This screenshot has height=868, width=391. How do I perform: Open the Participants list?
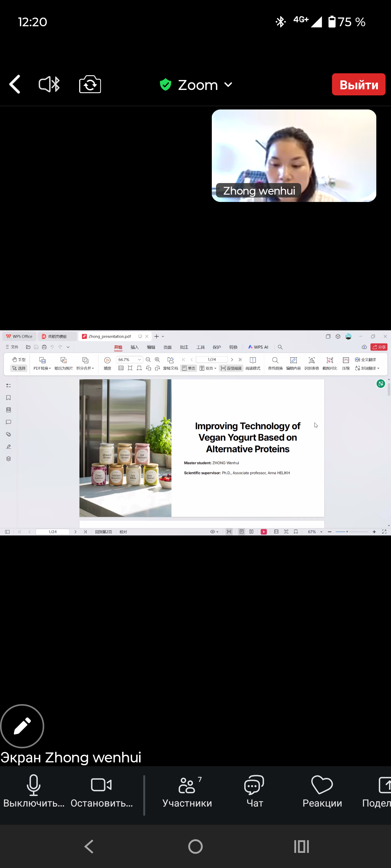187,792
